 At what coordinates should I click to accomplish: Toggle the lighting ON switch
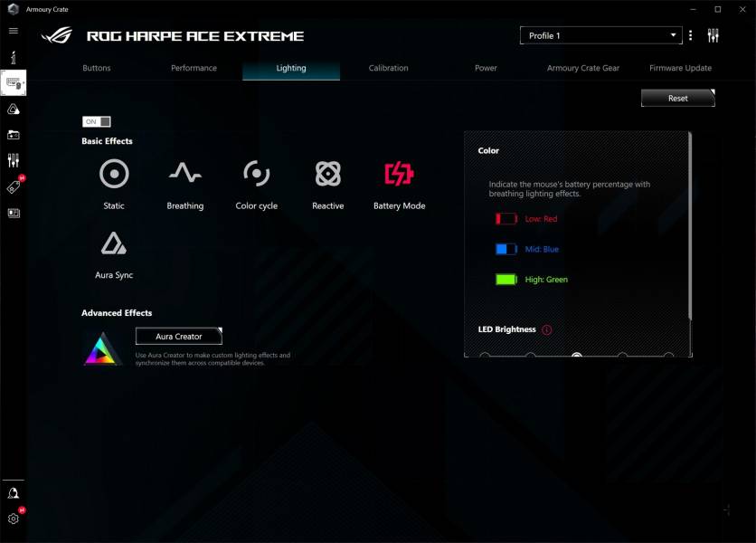pos(97,121)
